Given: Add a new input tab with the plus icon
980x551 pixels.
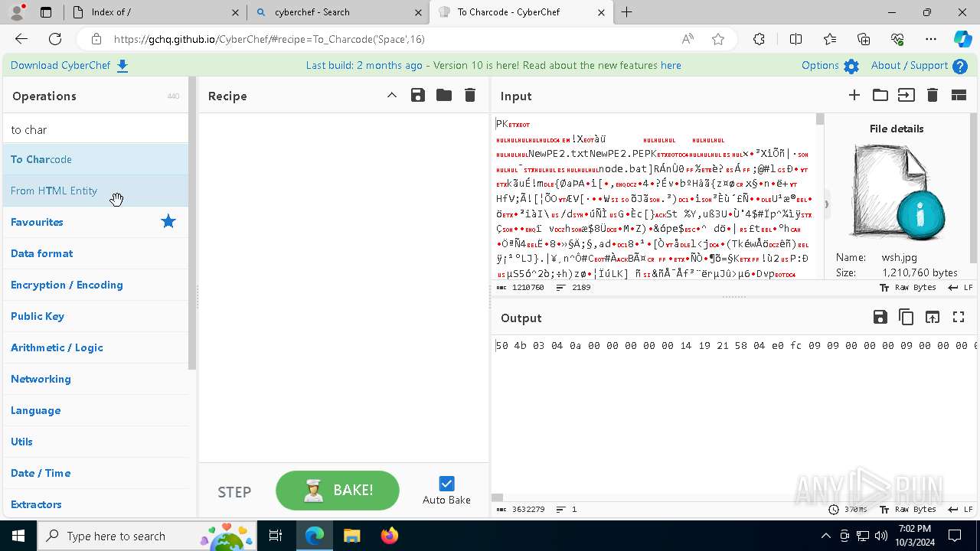Looking at the screenshot, I should click(854, 95).
